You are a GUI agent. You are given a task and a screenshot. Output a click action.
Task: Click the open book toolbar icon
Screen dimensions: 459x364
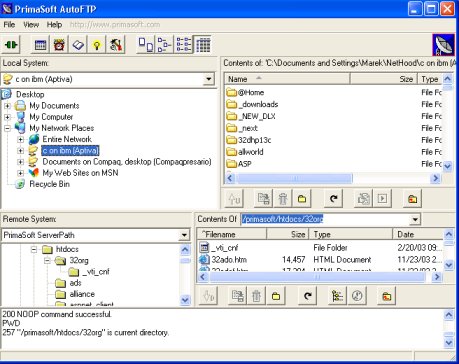(78, 44)
